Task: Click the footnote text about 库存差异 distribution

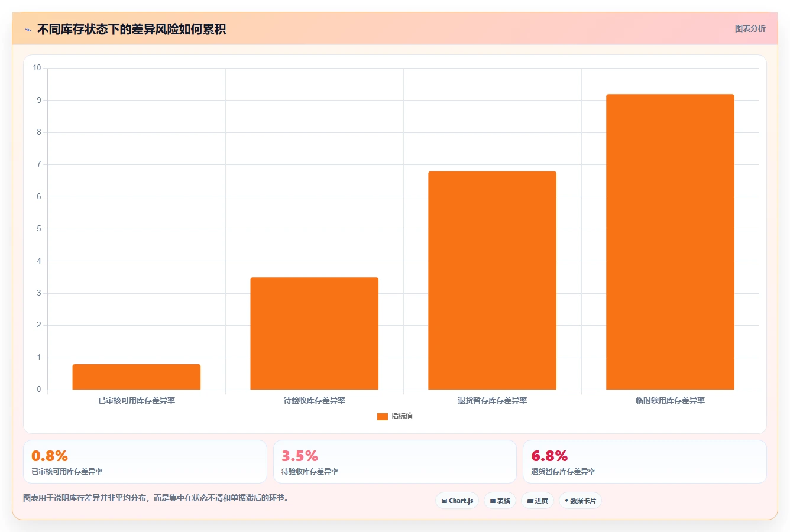Action: pyautogui.click(x=157, y=498)
